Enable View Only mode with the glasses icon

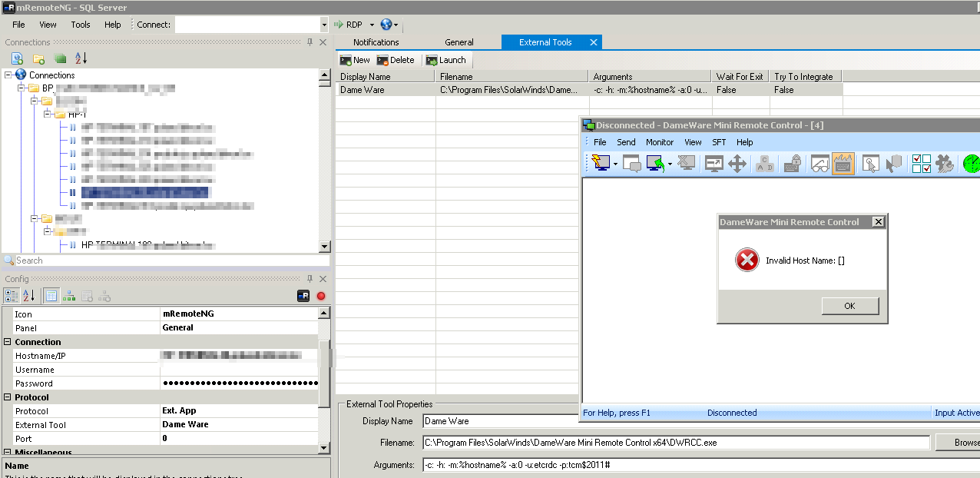point(819,163)
